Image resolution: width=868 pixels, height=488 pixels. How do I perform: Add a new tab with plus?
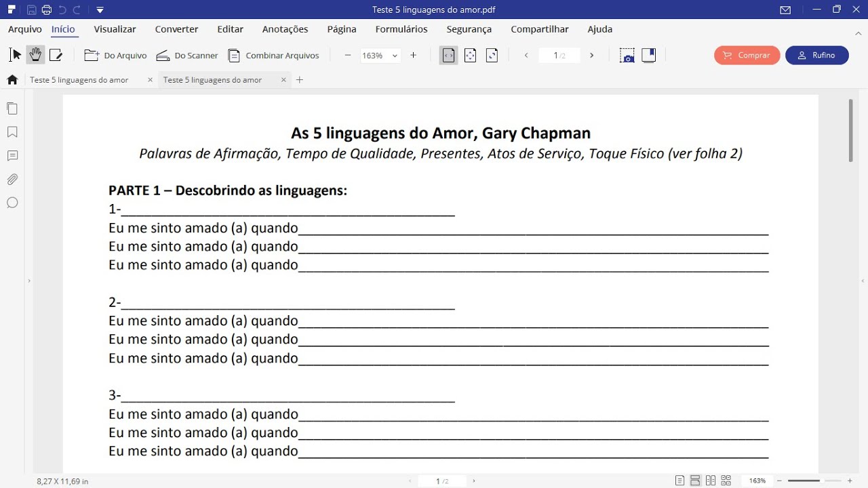pos(300,80)
